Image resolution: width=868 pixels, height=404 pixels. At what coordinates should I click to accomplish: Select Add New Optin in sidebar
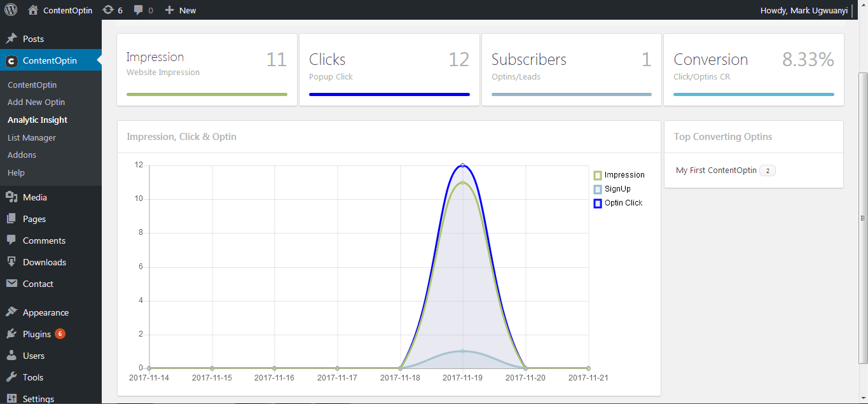(x=36, y=102)
